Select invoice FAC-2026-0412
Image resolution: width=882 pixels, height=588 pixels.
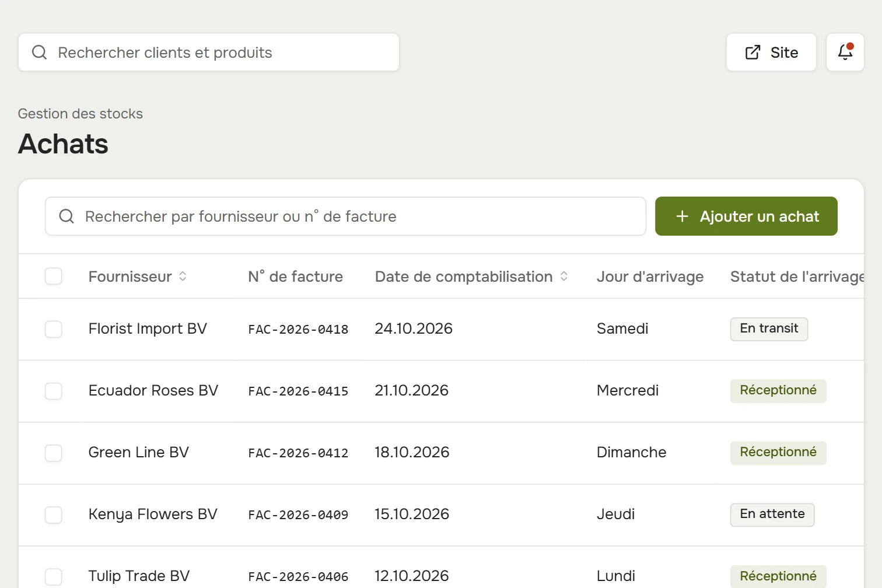tap(298, 453)
